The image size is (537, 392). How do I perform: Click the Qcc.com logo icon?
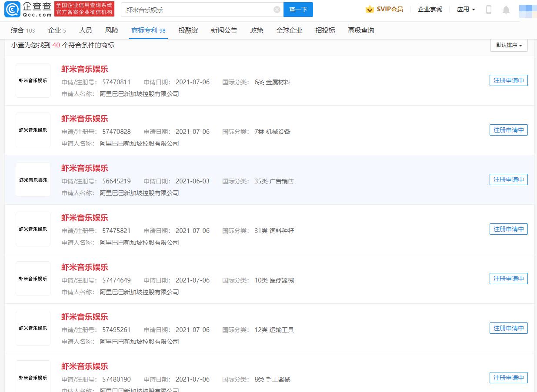pos(13,9)
